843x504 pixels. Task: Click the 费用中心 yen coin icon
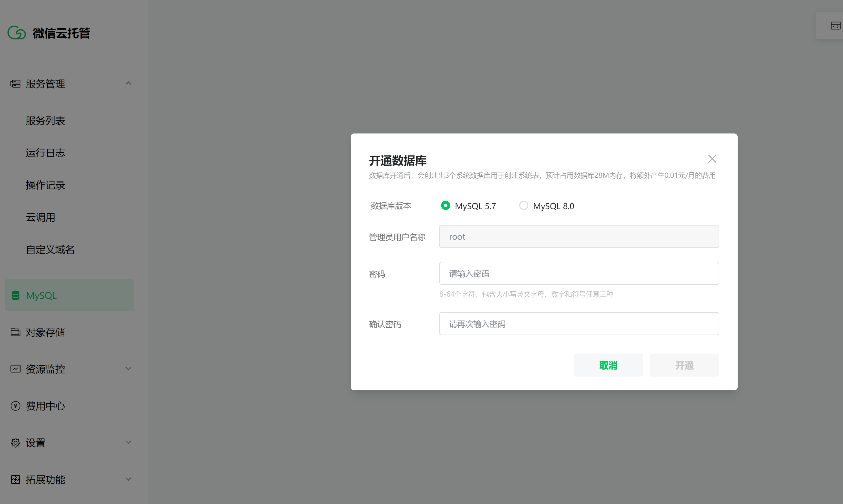click(x=15, y=406)
